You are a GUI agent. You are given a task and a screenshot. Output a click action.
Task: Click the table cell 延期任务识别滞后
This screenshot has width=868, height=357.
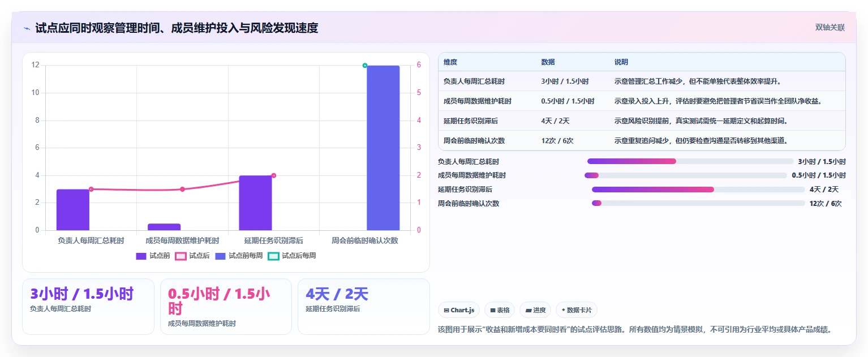click(471, 121)
